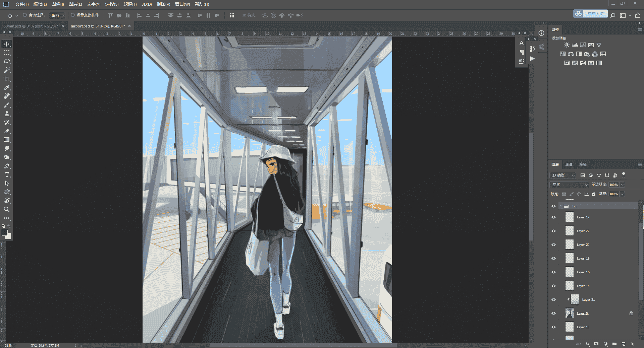Image resolution: width=644 pixels, height=348 pixels.
Task: Open the fill percentage dropdown arrow
Action: pyautogui.click(x=622, y=194)
